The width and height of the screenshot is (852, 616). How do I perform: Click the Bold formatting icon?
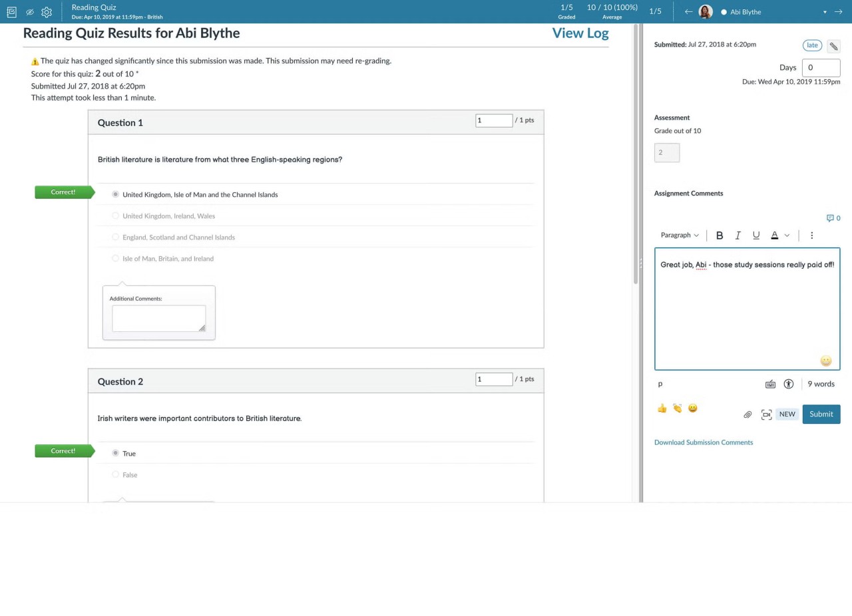click(720, 235)
